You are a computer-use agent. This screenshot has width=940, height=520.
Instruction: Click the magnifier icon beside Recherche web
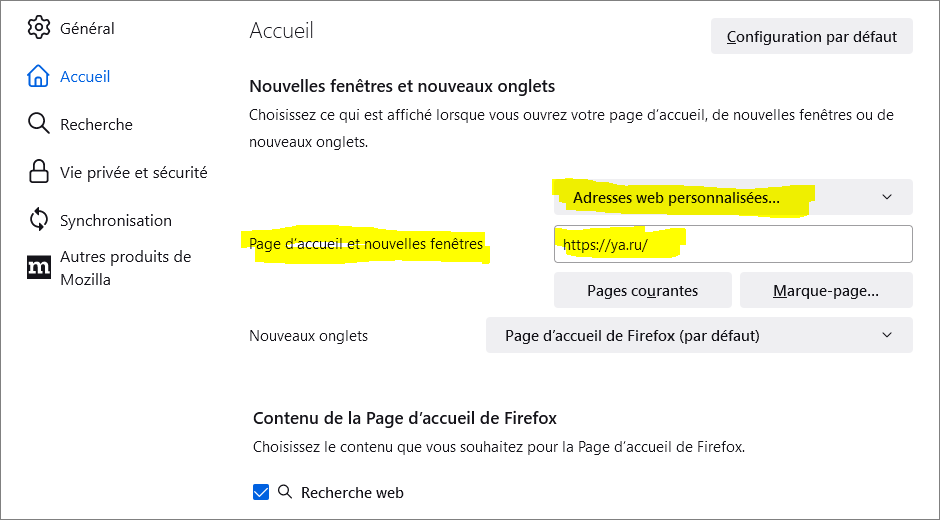285,492
